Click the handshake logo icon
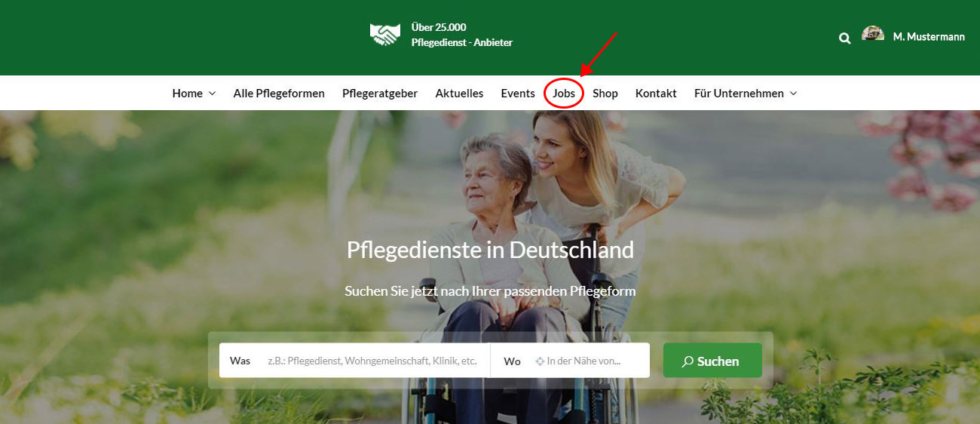980x424 pixels. pyautogui.click(x=384, y=35)
